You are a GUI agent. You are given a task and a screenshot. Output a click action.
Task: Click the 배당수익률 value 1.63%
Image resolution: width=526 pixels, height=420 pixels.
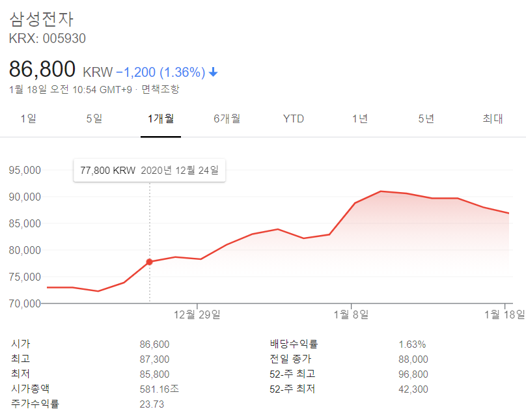click(x=412, y=344)
